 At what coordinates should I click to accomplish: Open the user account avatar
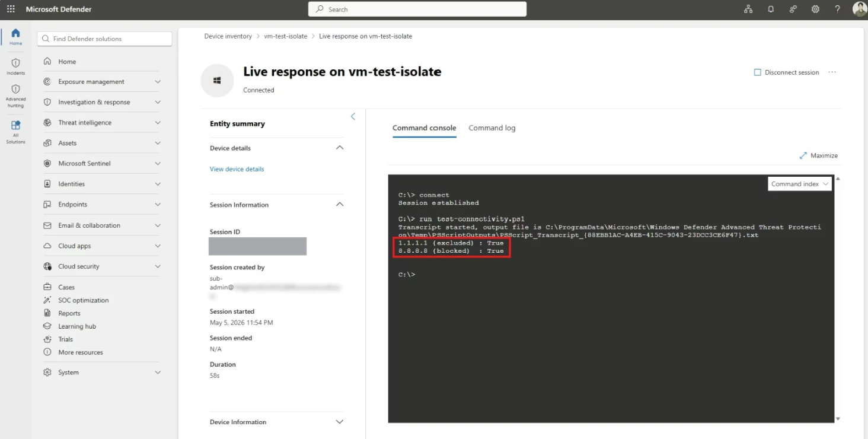click(860, 9)
